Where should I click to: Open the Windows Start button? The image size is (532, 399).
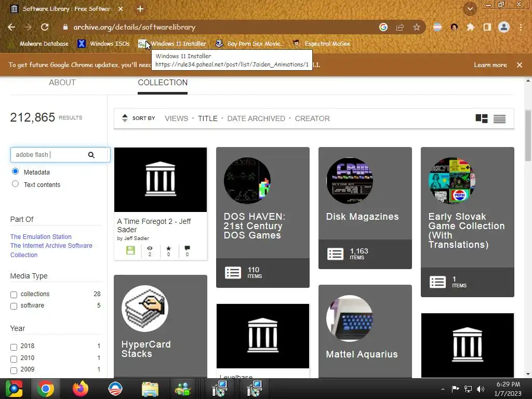click(14, 389)
